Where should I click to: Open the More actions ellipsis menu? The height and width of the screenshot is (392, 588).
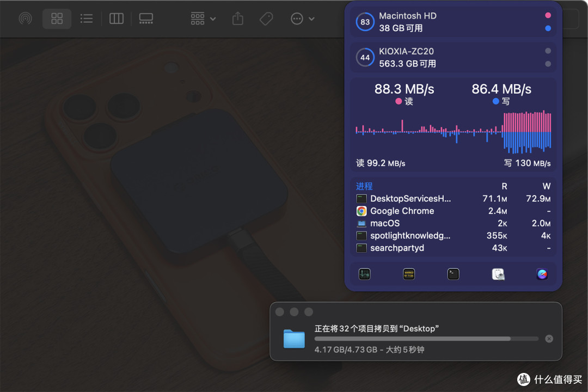point(302,19)
